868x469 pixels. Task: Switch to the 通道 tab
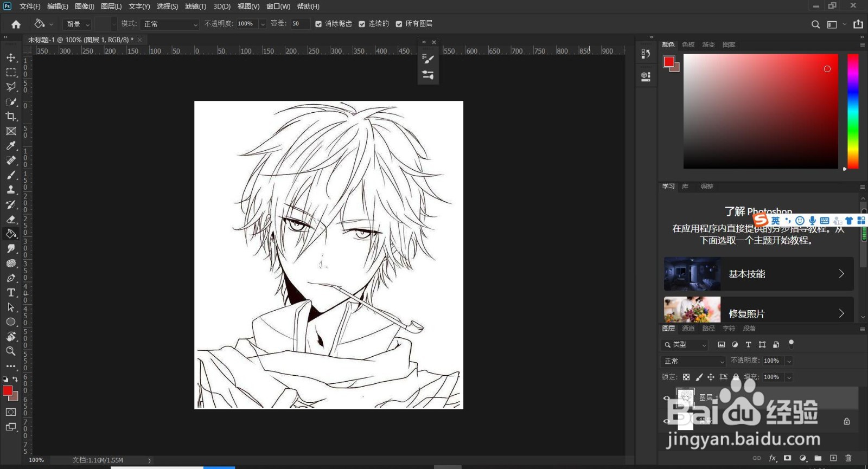click(688, 329)
